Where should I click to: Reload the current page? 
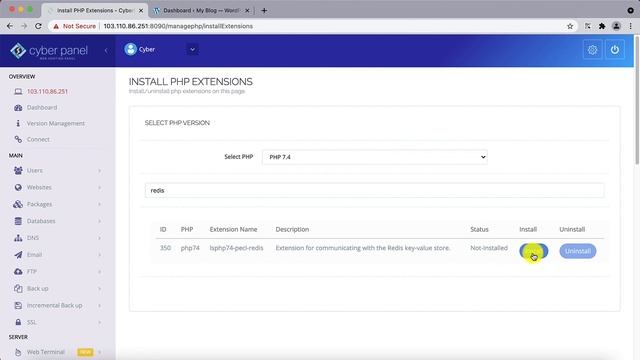tap(38, 26)
